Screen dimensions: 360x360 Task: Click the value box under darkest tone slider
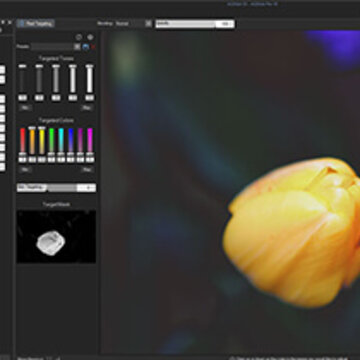22,98
